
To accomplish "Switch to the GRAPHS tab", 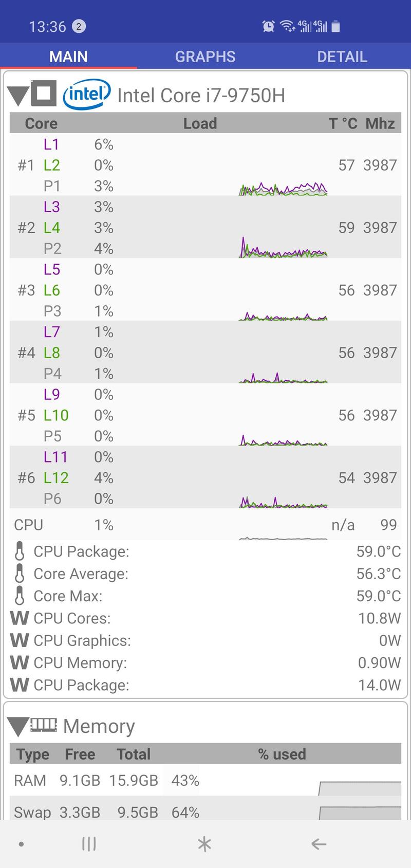I will pos(205,57).
